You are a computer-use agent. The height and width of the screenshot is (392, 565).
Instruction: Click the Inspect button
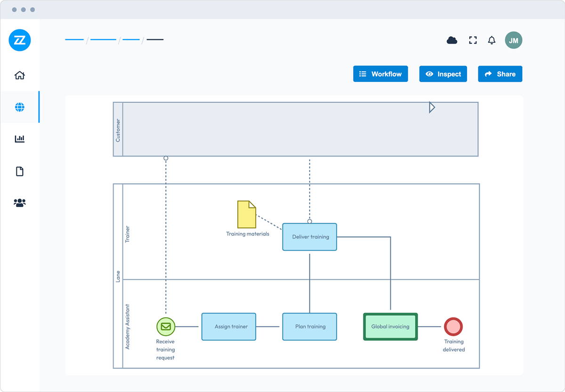pos(443,74)
